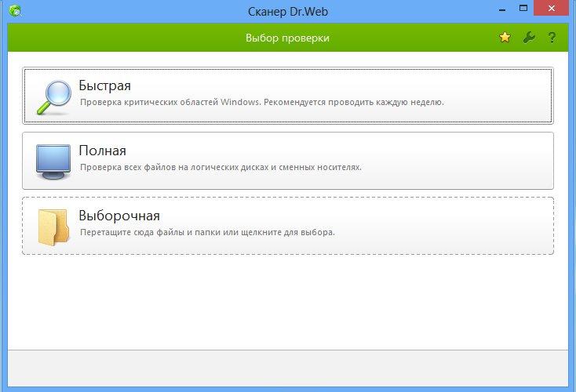
Task: Click the 'Сканер Dr.Web' window title
Action: (x=288, y=12)
